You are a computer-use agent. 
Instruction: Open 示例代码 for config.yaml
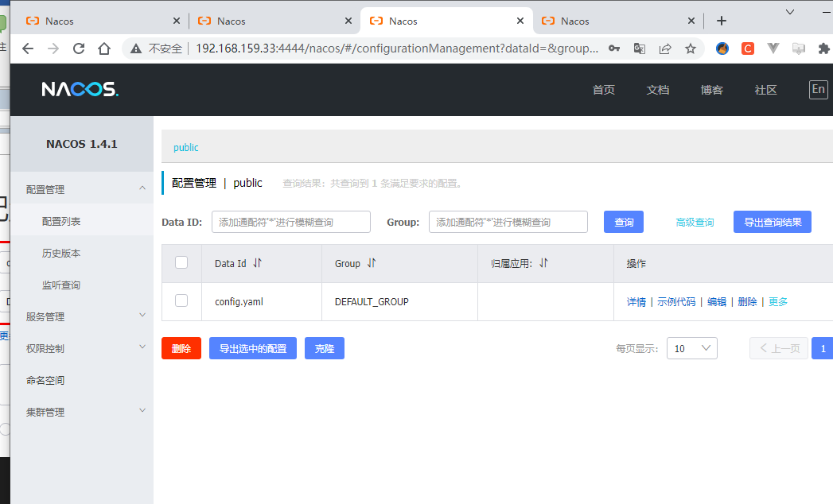pos(676,301)
